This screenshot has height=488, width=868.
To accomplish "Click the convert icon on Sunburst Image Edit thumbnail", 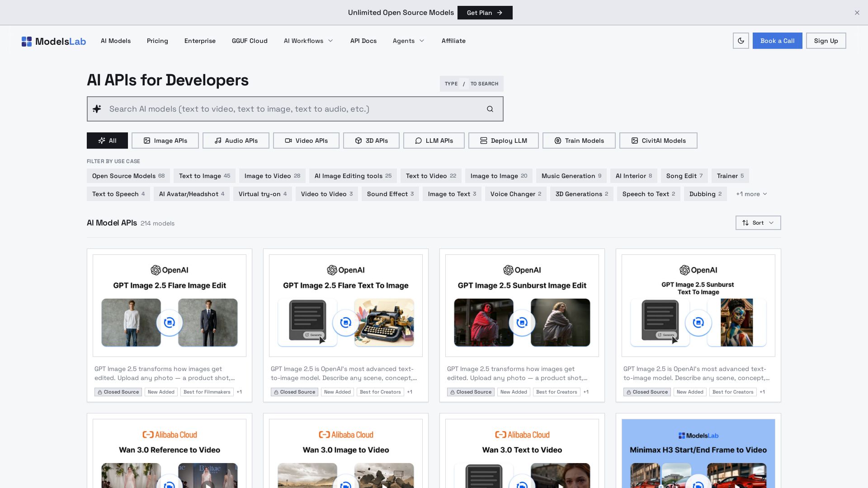I will [522, 323].
